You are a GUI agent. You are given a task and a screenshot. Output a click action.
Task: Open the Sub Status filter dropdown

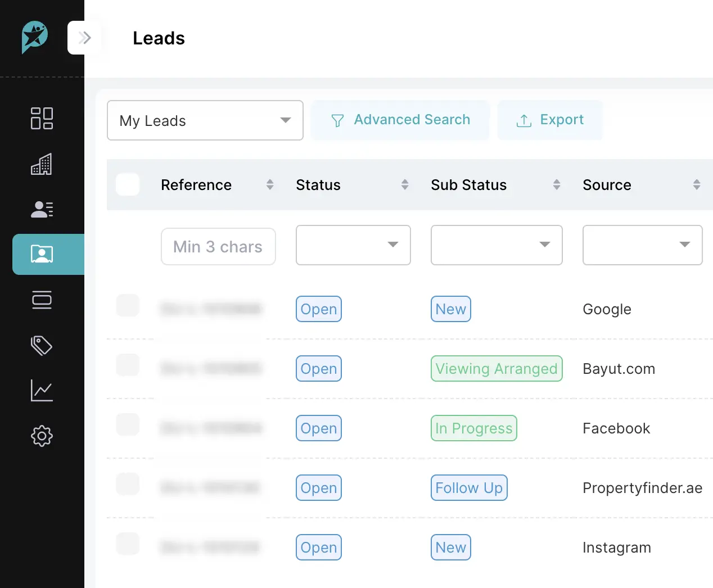pos(497,245)
